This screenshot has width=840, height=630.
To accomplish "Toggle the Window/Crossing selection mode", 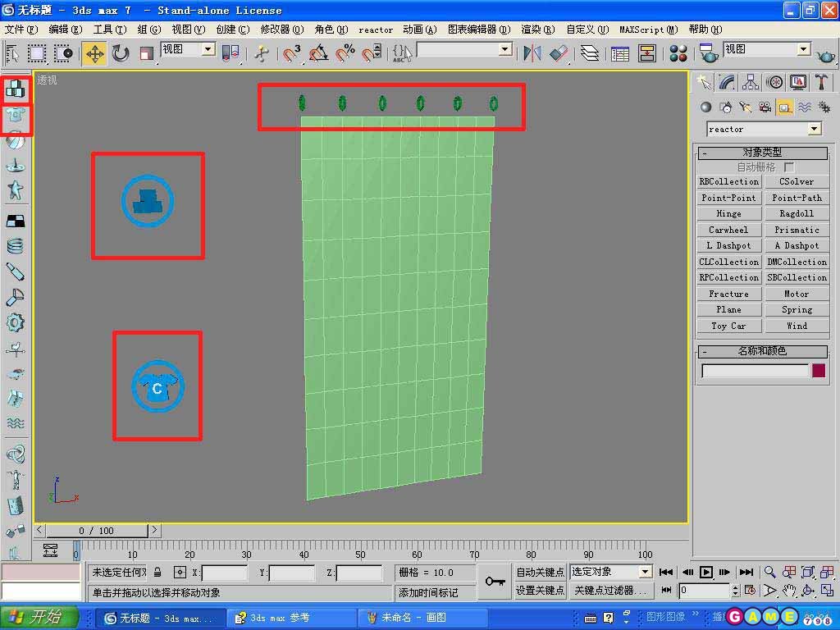I will [63, 53].
